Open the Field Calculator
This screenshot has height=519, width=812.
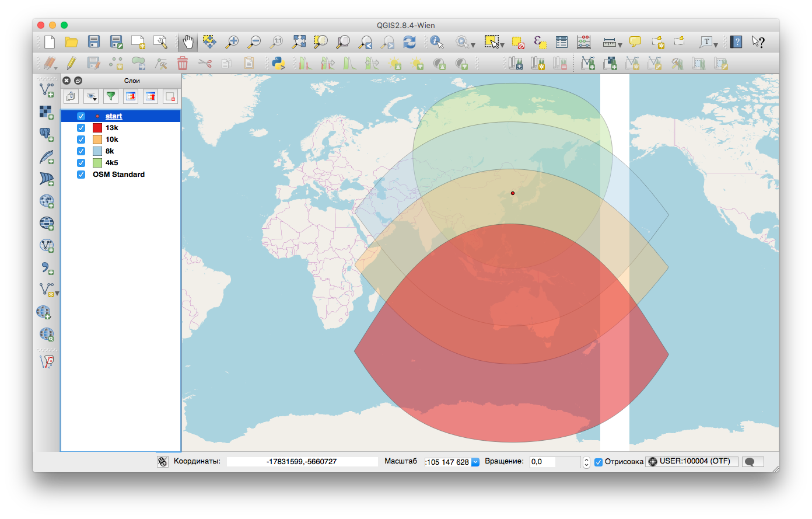(x=584, y=41)
